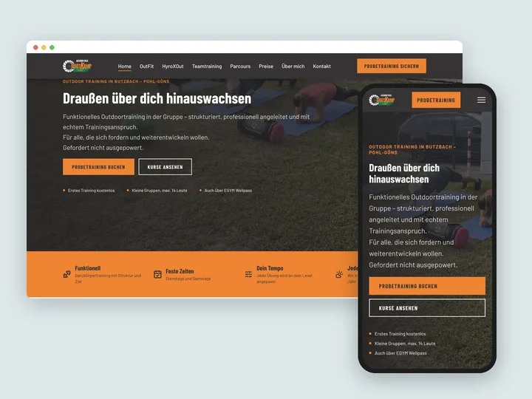Image resolution: width=532 pixels, height=399 pixels.
Task: Open the HyroXOut menu link
Action: point(173,66)
